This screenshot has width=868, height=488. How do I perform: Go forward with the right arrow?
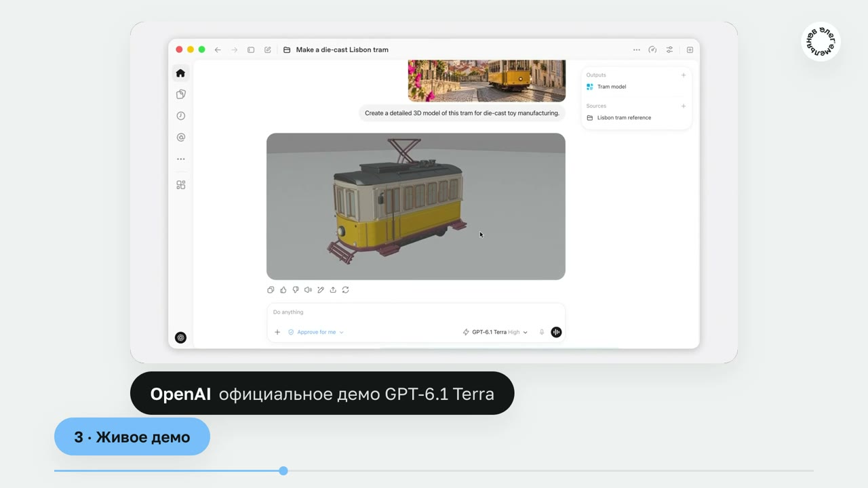[x=235, y=49]
